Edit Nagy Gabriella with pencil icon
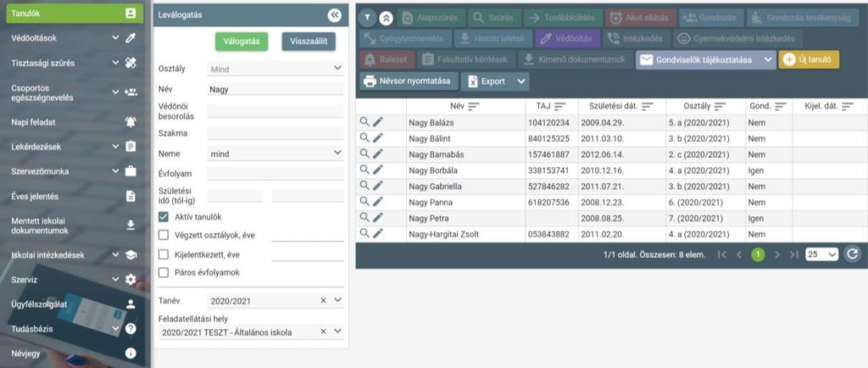 tap(377, 186)
